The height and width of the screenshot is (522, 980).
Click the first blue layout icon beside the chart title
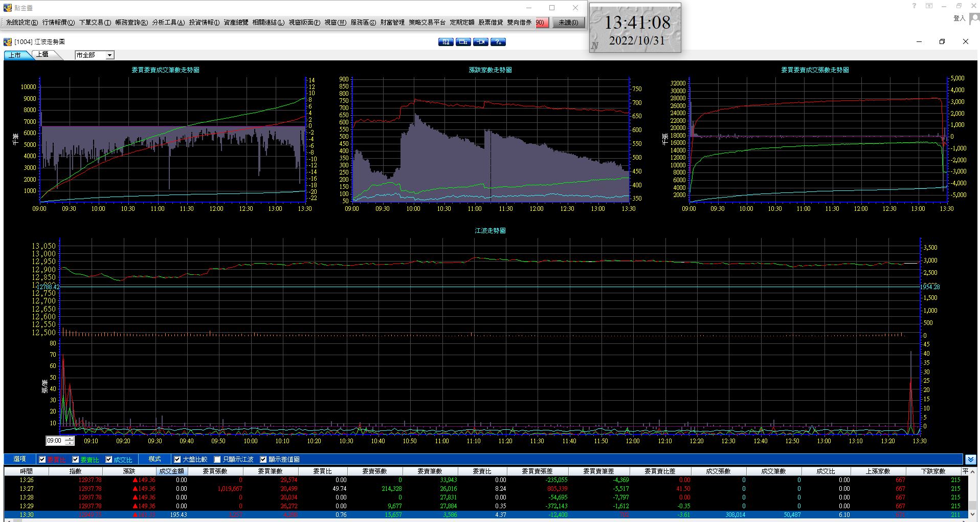pos(446,42)
